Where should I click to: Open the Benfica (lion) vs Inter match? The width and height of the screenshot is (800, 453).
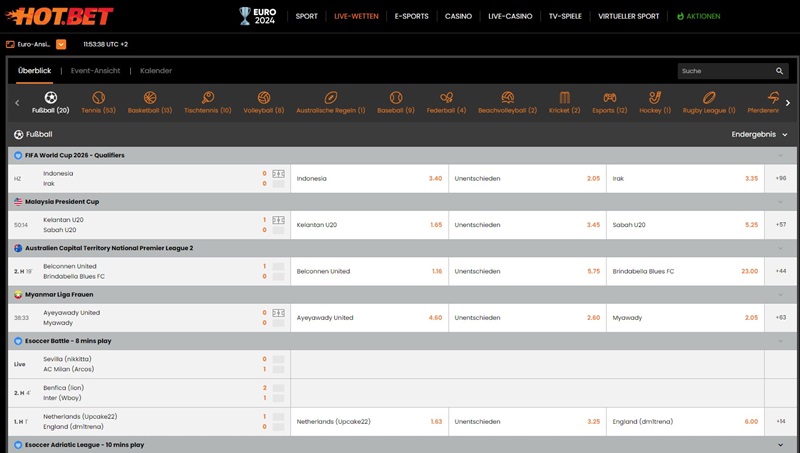coord(149,393)
